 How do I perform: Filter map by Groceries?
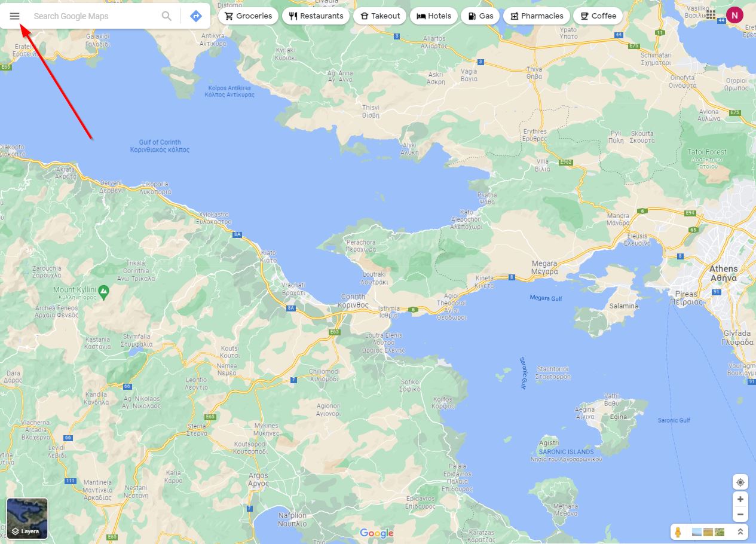(x=248, y=16)
